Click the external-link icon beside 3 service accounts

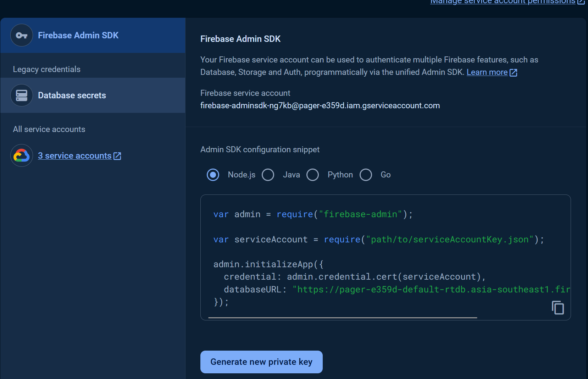tap(117, 156)
